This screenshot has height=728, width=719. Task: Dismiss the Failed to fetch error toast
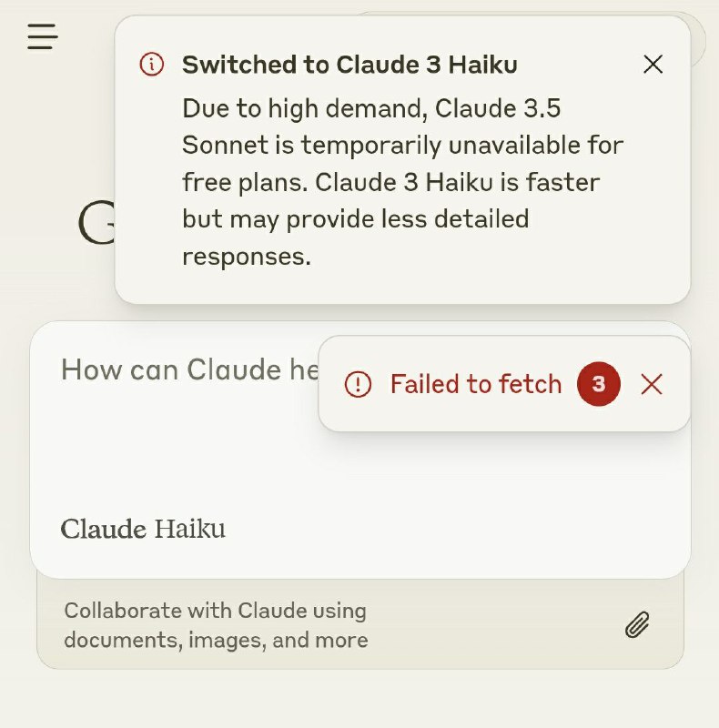[x=653, y=384]
